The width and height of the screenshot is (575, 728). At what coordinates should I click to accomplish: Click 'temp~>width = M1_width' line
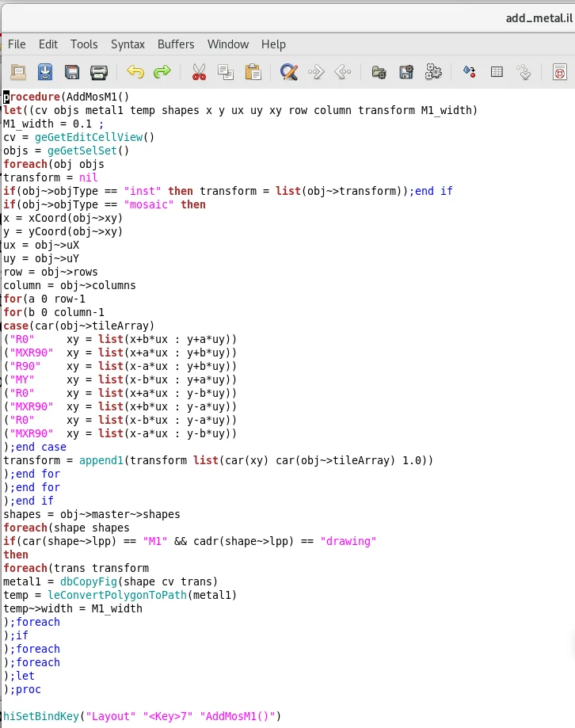(x=73, y=608)
